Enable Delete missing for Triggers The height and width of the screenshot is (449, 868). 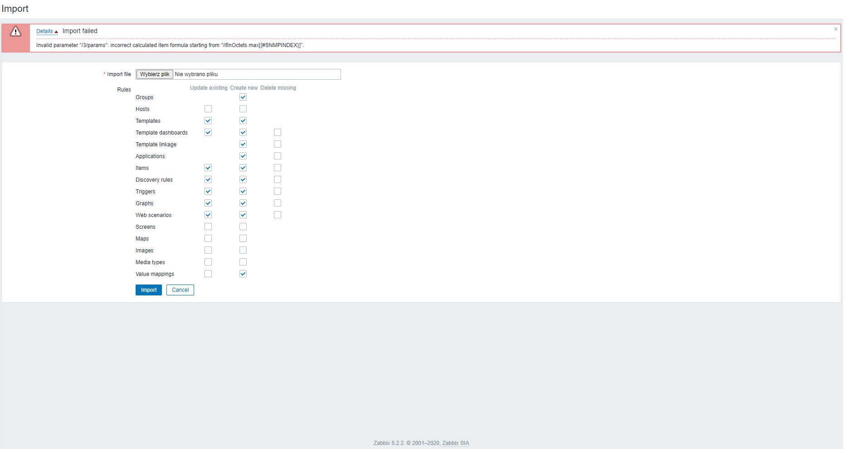(278, 191)
